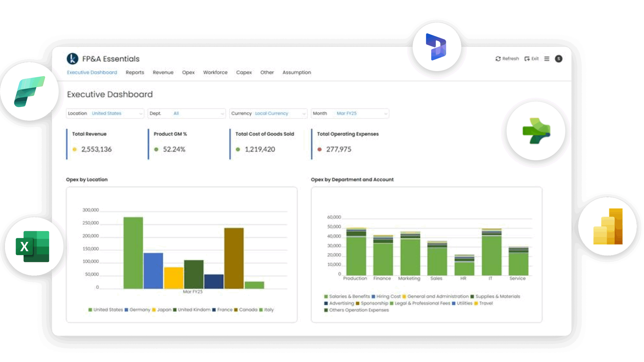Click the FP&A Essentials logo

click(72, 59)
